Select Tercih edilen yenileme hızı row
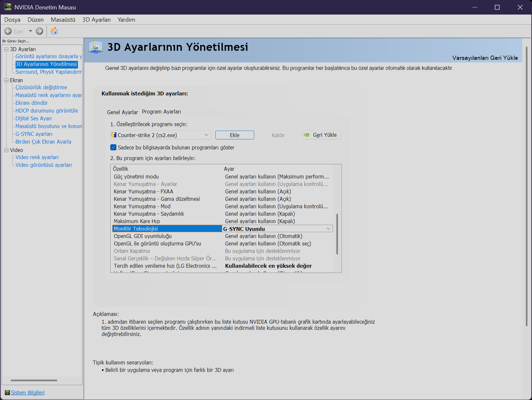 click(x=222, y=266)
